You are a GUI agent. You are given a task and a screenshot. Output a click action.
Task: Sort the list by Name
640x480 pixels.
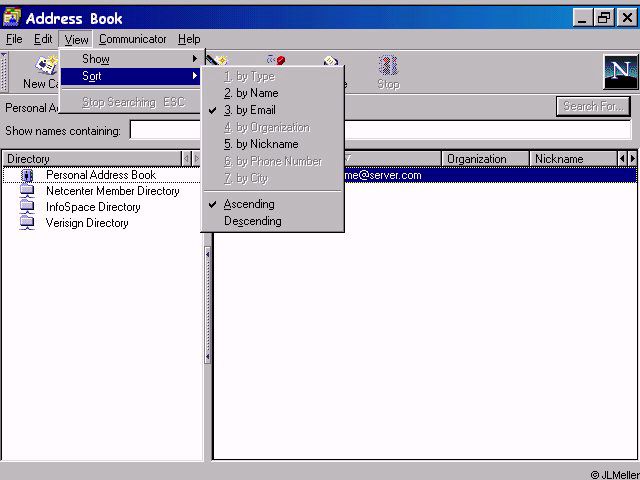pyautogui.click(x=273, y=93)
